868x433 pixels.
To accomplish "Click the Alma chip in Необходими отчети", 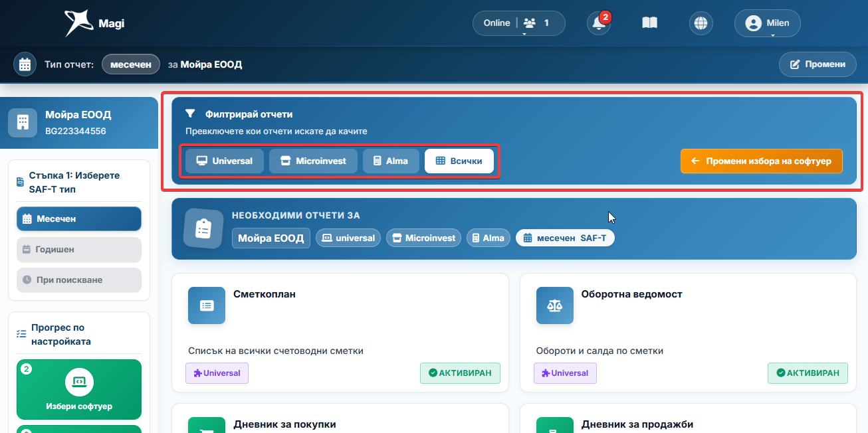I will 488,238.
